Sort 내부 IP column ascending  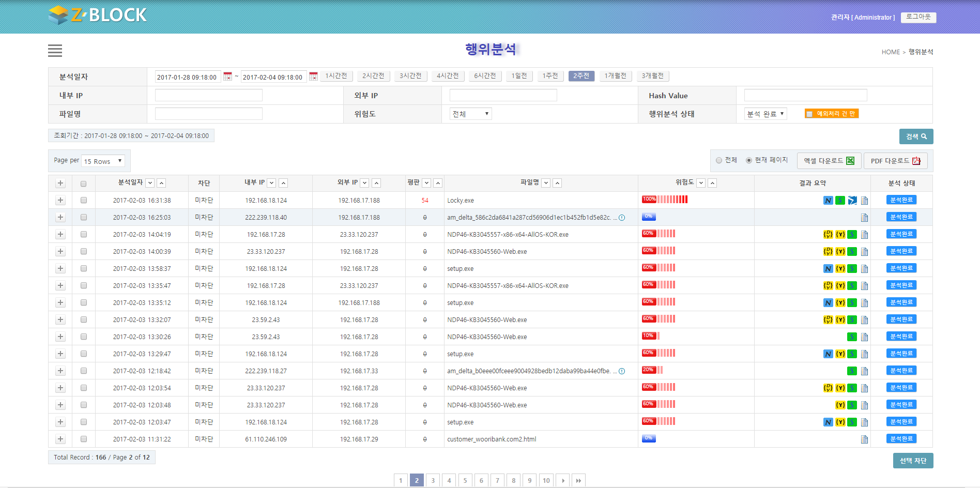coord(283,183)
